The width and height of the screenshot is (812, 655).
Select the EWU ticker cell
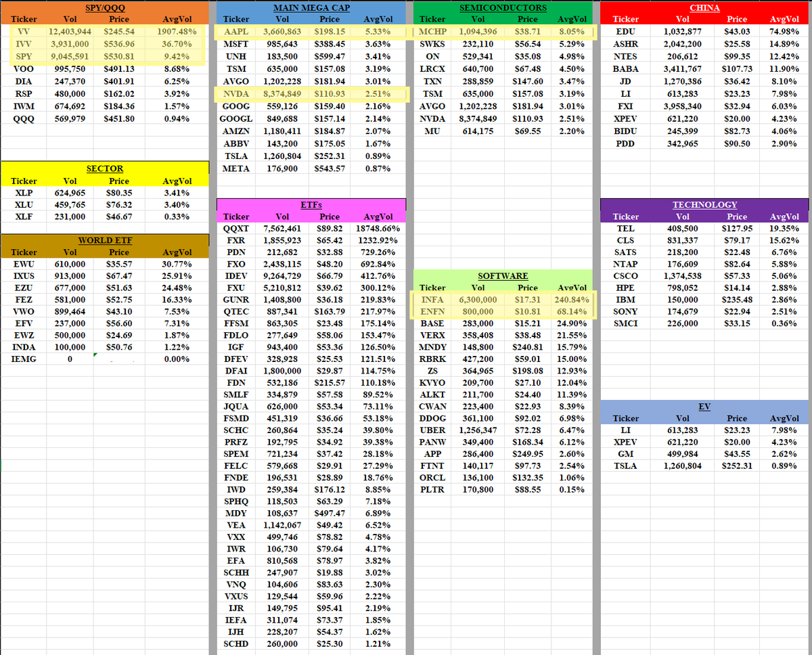pyautogui.click(x=24, y=265)
